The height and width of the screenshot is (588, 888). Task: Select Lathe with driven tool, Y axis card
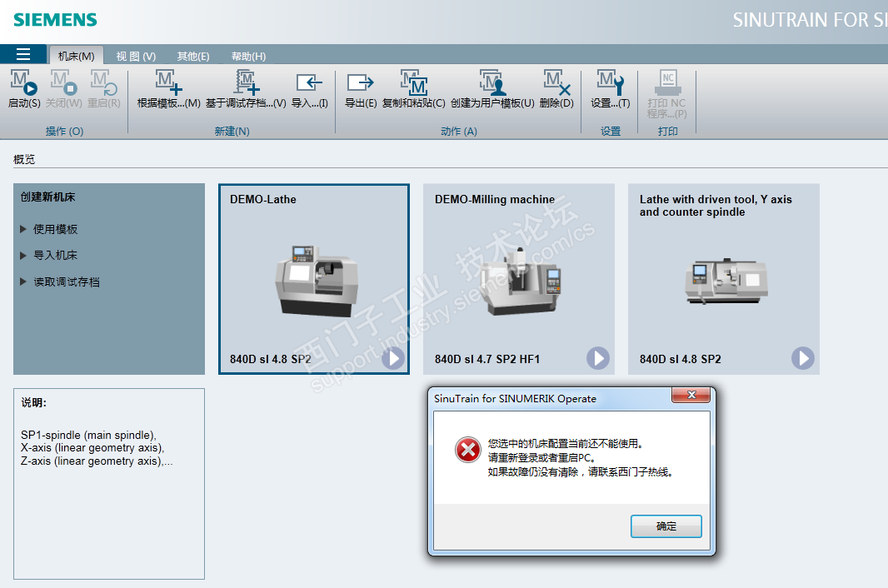pyautogui.click(x=724, y=279)
